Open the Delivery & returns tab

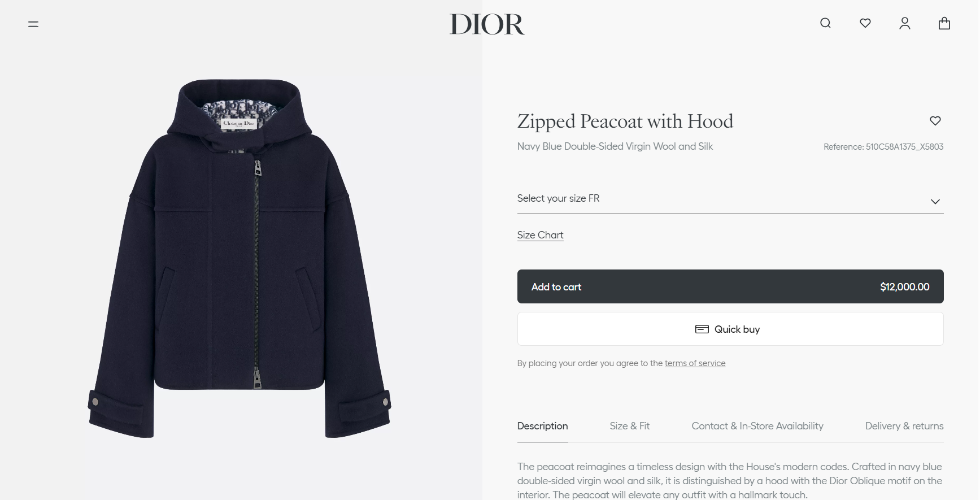pos(904,426)
